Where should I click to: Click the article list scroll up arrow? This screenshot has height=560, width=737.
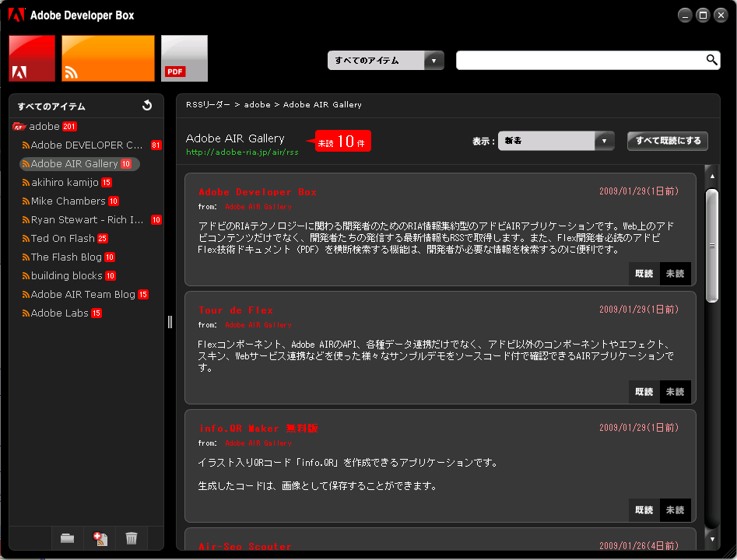coord(713,177)
